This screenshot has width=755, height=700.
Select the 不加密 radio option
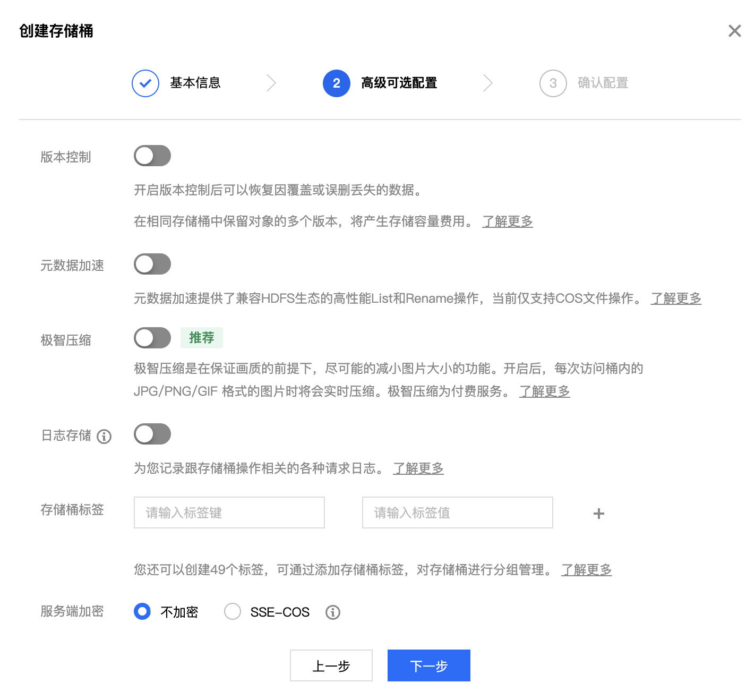(142, 611)
